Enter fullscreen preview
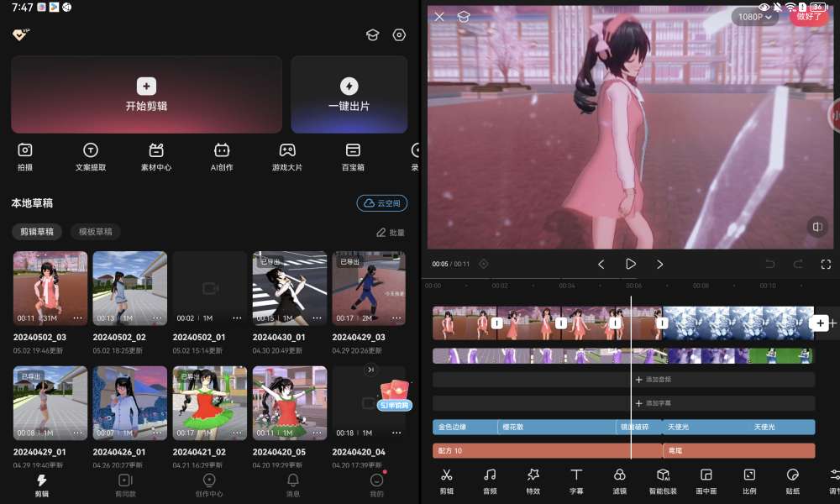 [x=826, y=264]
